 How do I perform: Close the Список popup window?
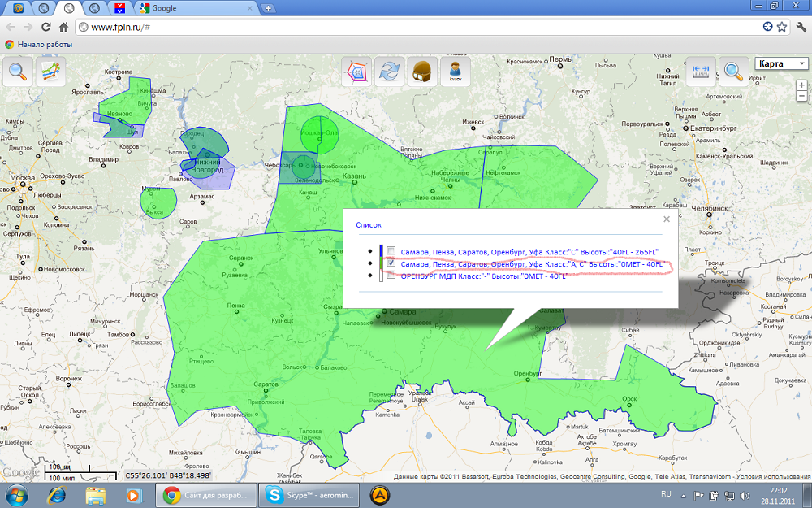tap(666, 219)
